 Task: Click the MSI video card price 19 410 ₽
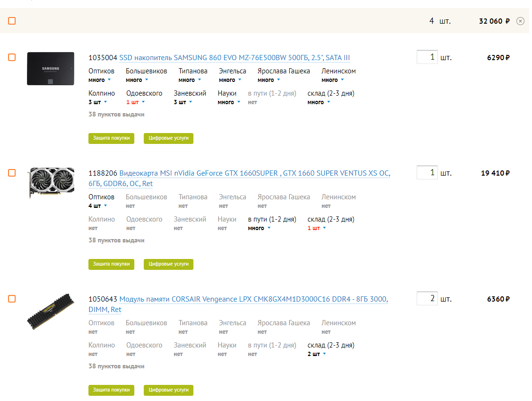click(496, 173)
